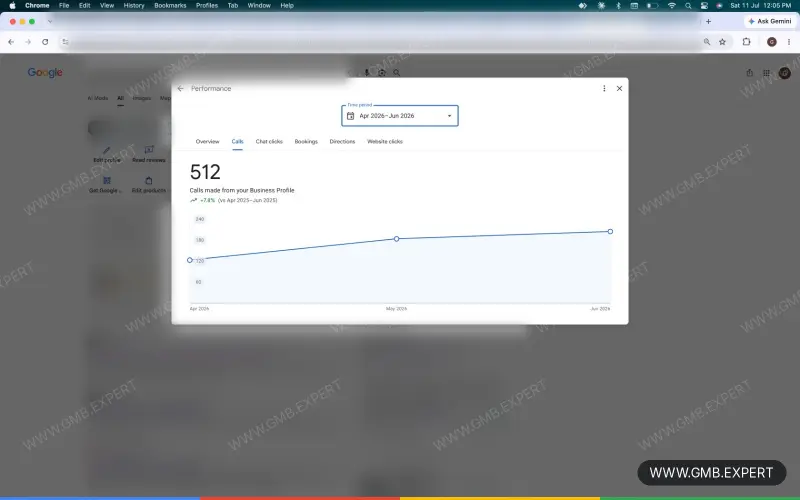The height and width of the screenshot is (500, 800).
Task: Click the battery status icon
Action: click(652, 6)
